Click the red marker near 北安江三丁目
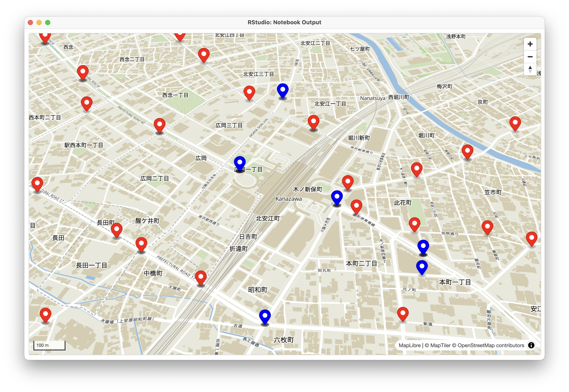569x392 pixels. point(249,93)
